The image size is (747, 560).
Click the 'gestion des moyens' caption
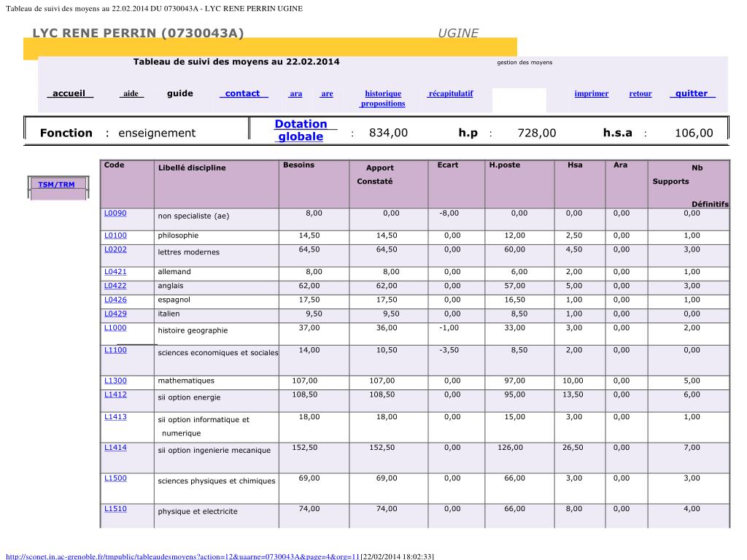click(525, 63)
